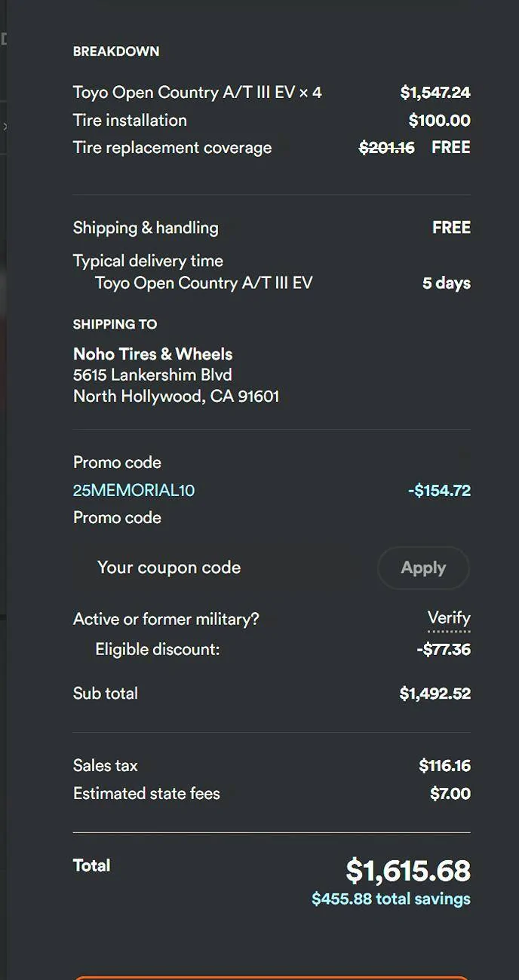Click the Verify military status link
This screenshot has width=519, height=980.
pyautogui.click(x=449, y=619)
